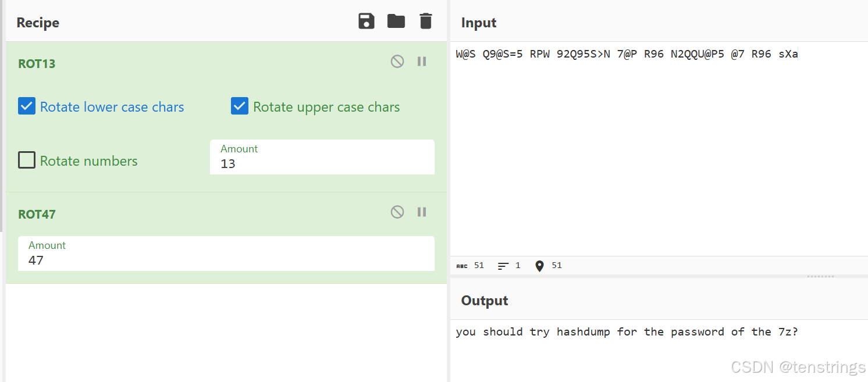Screen dimensions: 868x382
Task: Enable the Rotate numbers checkbox
Action: click(x=27, y=160)
